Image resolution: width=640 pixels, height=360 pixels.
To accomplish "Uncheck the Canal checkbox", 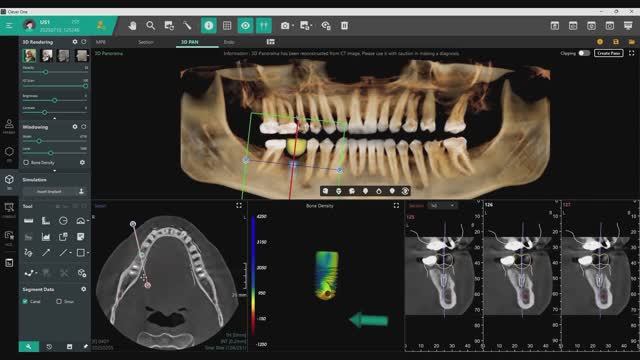I will click(25, 301).
